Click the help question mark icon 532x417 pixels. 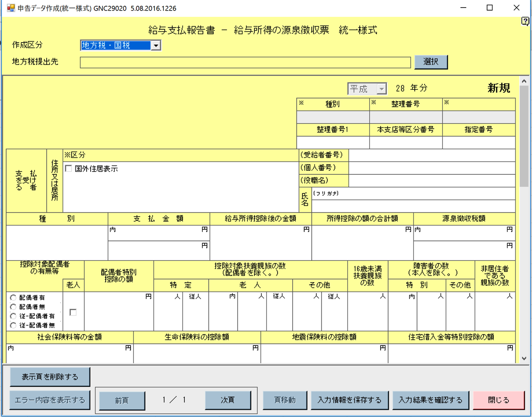tap(525, 21)
